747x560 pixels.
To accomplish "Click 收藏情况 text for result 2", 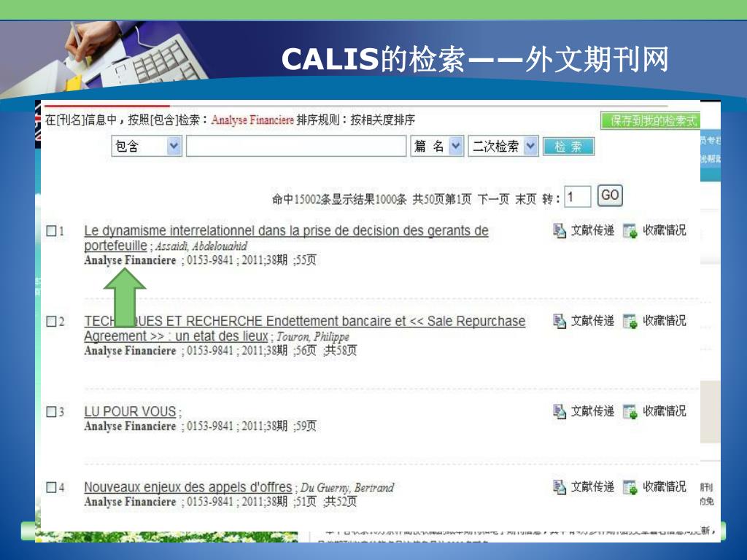I will click(665, 321).
